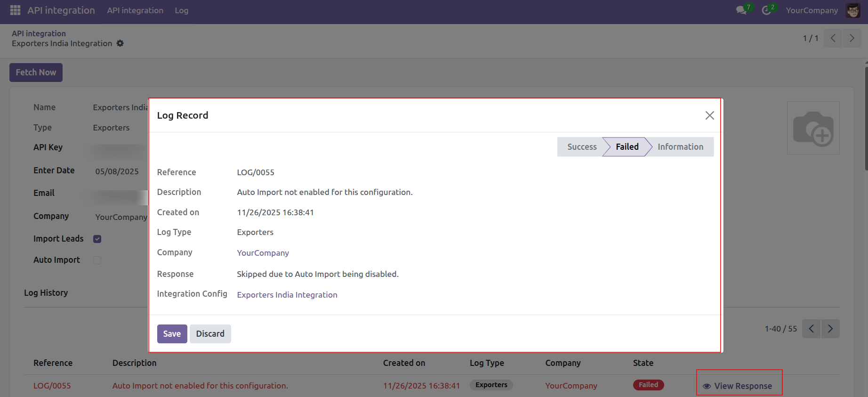Click the Exporters tag in the log row

point(491,385)
